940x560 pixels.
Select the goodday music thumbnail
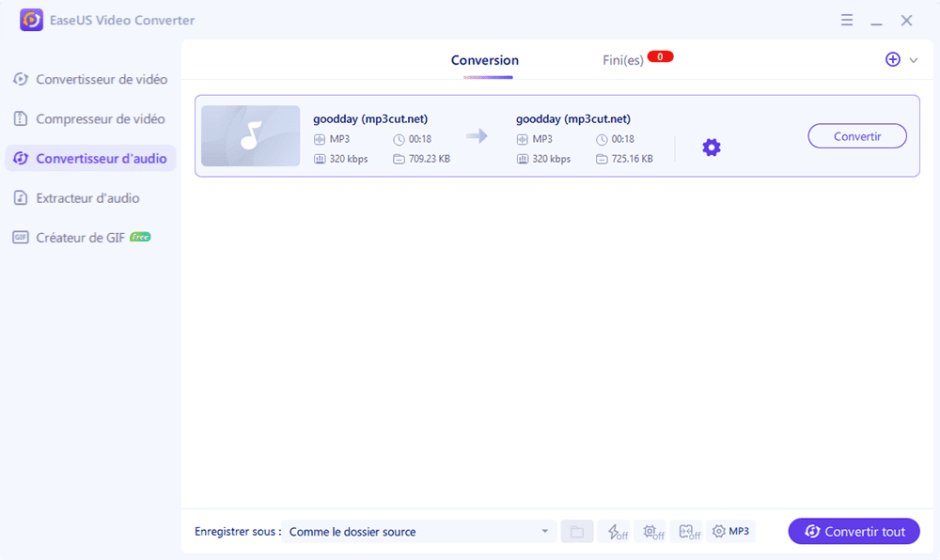pyautogui.click(x=250, y=135)
